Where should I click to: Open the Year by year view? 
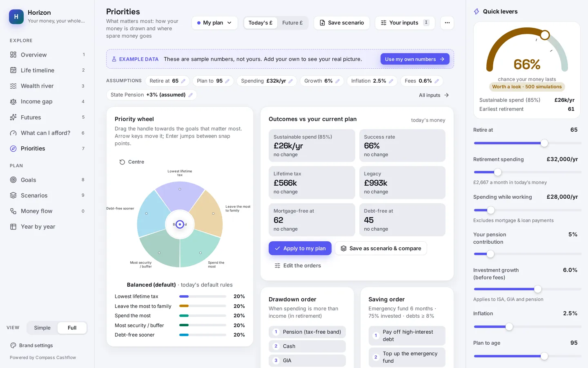point(47,227)
